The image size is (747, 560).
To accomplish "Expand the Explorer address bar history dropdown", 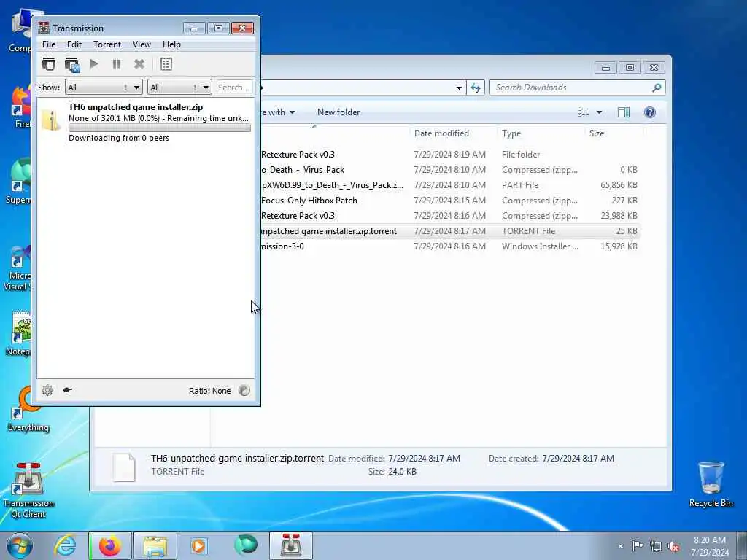I will click(x=459, y=87).
